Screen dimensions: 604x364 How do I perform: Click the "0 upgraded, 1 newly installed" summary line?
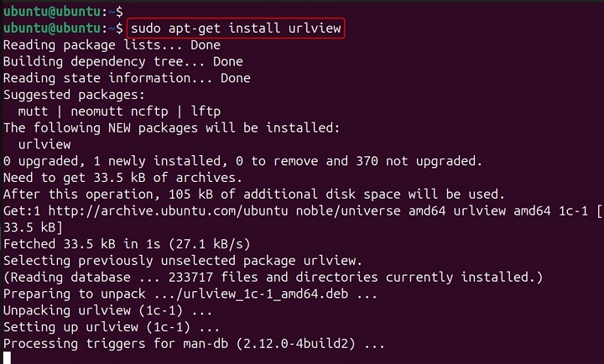pyautogui.click(x=243, y=160)
